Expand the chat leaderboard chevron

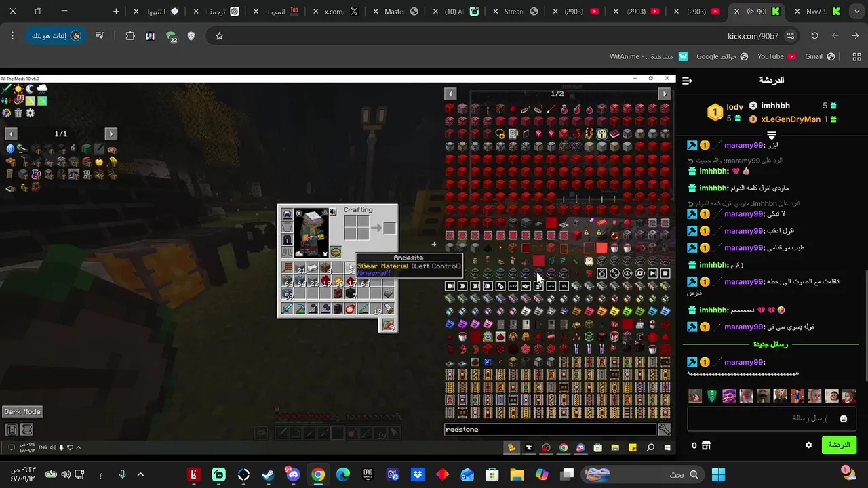(771, 135)
